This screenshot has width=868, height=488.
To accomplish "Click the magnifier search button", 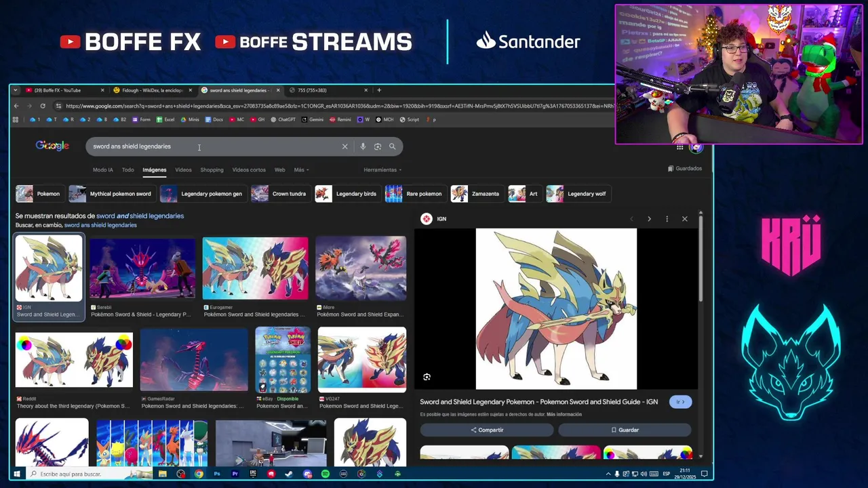I will coord(392,146).
